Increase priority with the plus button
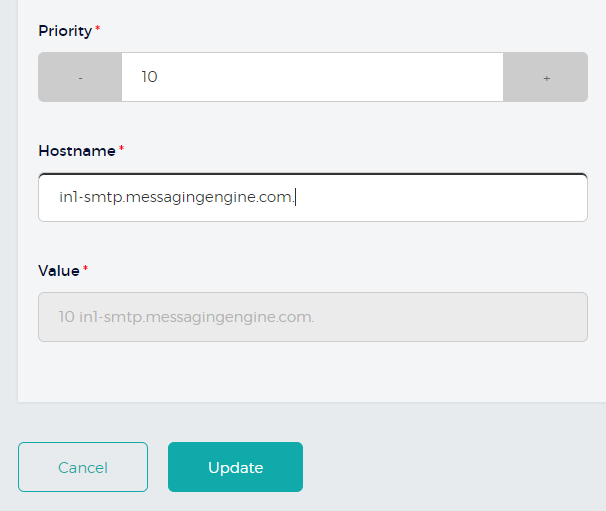Screen dimensions: 606x511 [x=546, y=77]
